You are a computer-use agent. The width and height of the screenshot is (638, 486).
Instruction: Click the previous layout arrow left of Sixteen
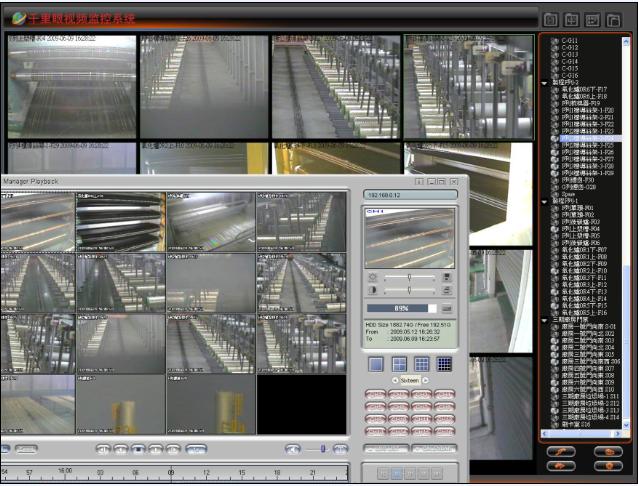[x=394, y=380]
